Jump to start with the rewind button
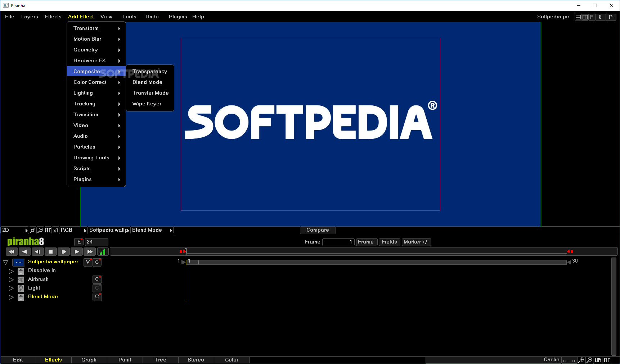Screen dimensions: 620x364 click(12, 252)
